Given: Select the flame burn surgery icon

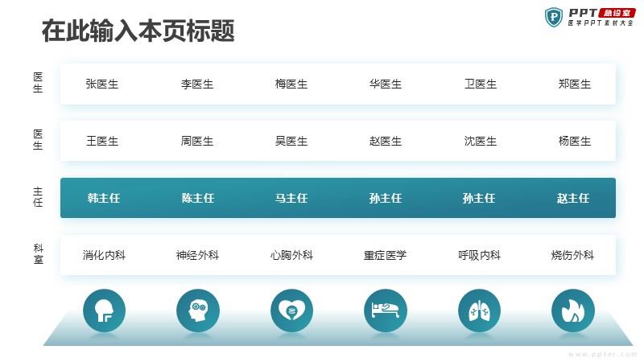Looking at the screenshot, I should [573, 311].
